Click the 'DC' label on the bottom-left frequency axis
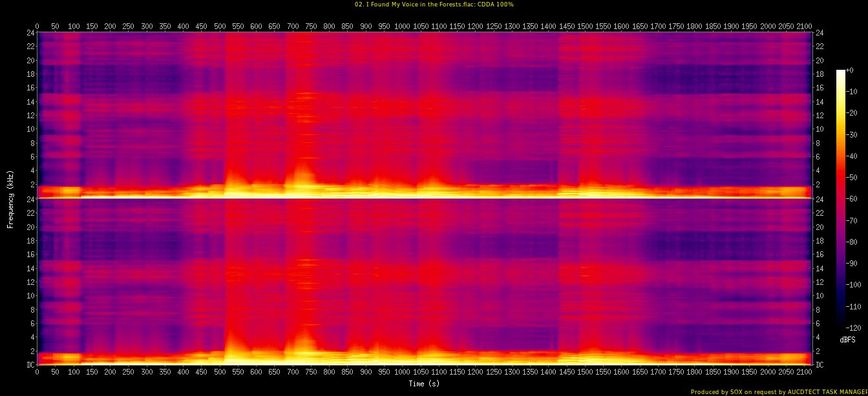The width and height of the screenshot is (868, 396). 30,365
